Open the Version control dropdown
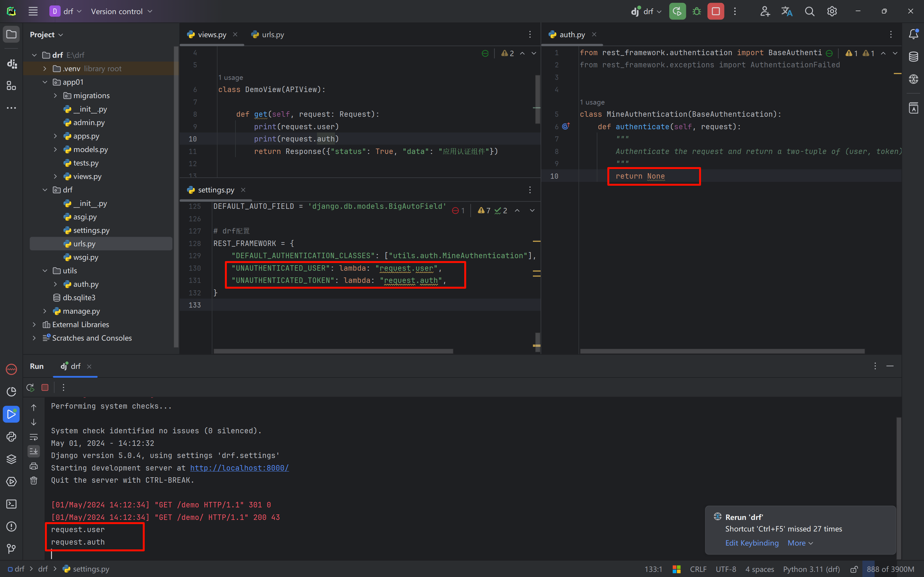The height and width of the screenshot is (577, 924). [121, 12]
